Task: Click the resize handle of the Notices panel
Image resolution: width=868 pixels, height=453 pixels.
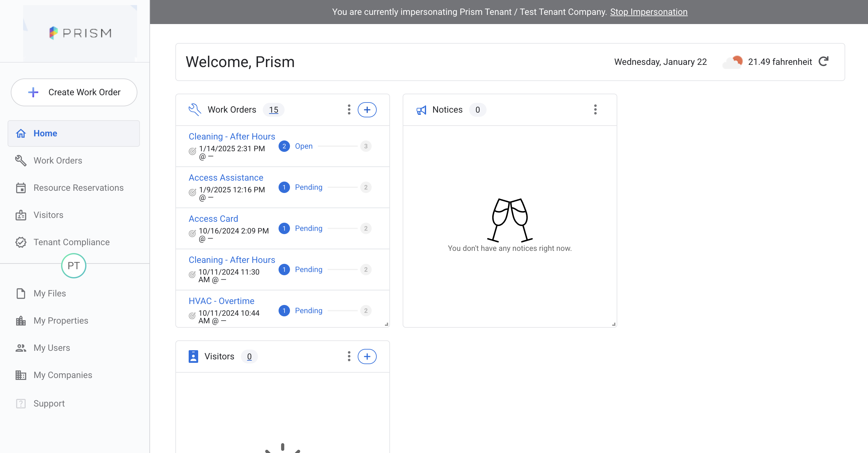Action: (613, 324)
